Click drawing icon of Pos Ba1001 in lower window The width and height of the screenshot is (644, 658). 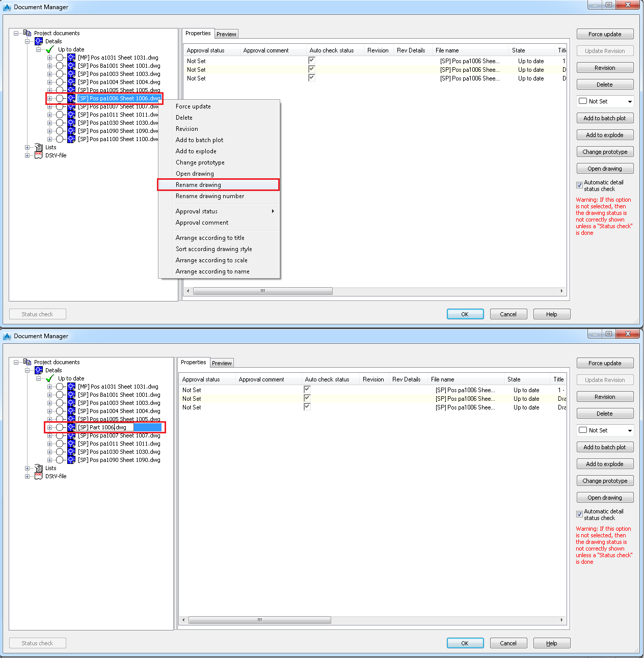click(x=71, y=395)
